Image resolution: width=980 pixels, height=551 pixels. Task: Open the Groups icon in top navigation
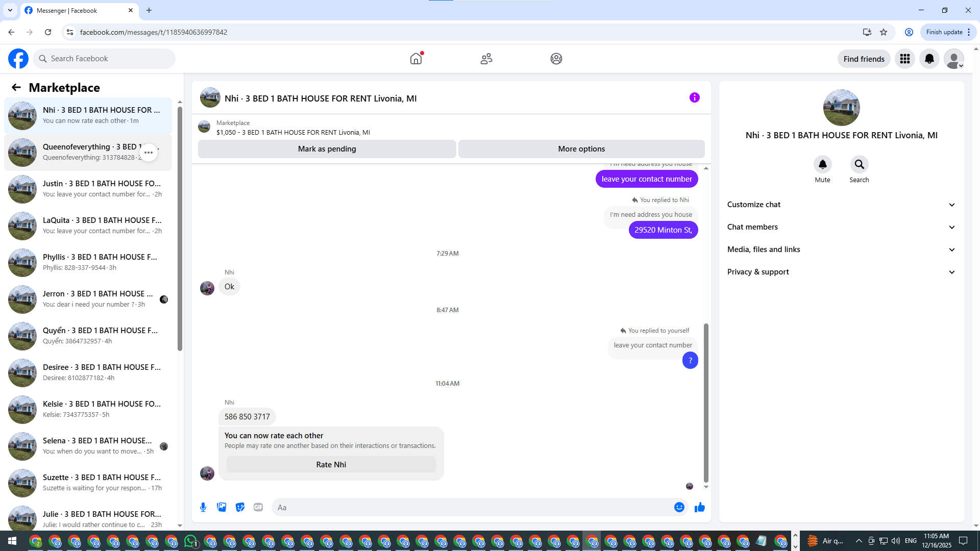[556, 59]
